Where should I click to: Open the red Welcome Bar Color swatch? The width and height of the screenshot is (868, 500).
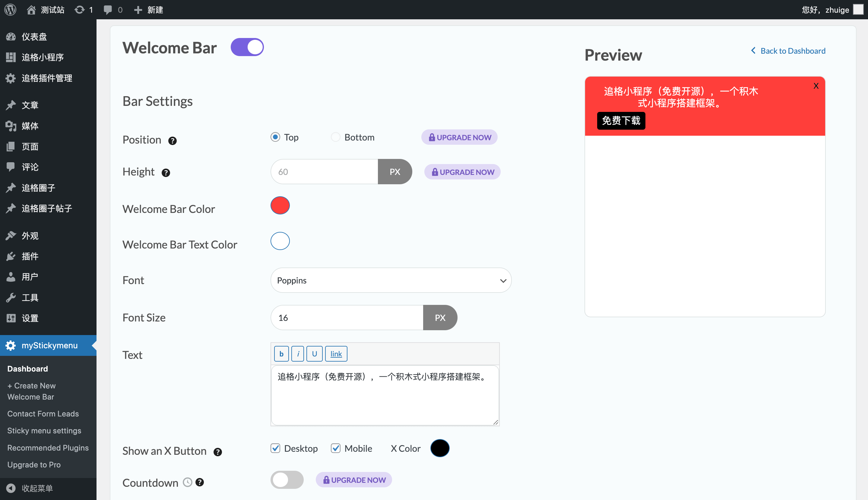(x=280, y=205)
